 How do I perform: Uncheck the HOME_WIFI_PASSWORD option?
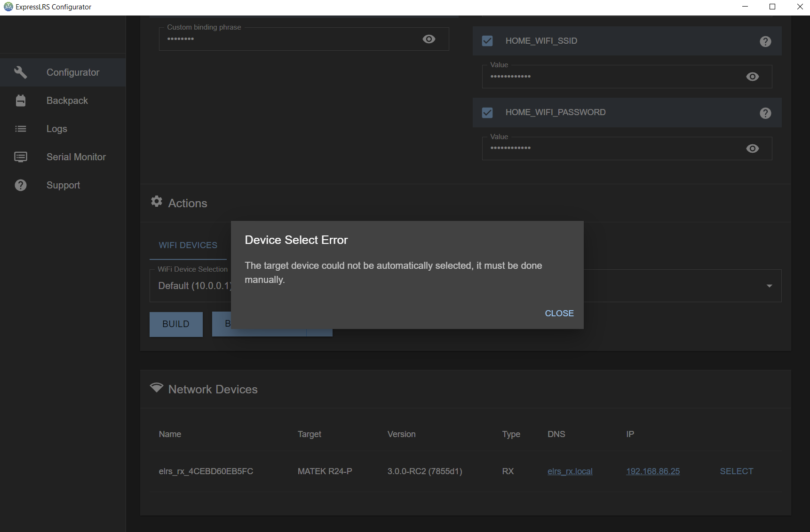(487, 113)
